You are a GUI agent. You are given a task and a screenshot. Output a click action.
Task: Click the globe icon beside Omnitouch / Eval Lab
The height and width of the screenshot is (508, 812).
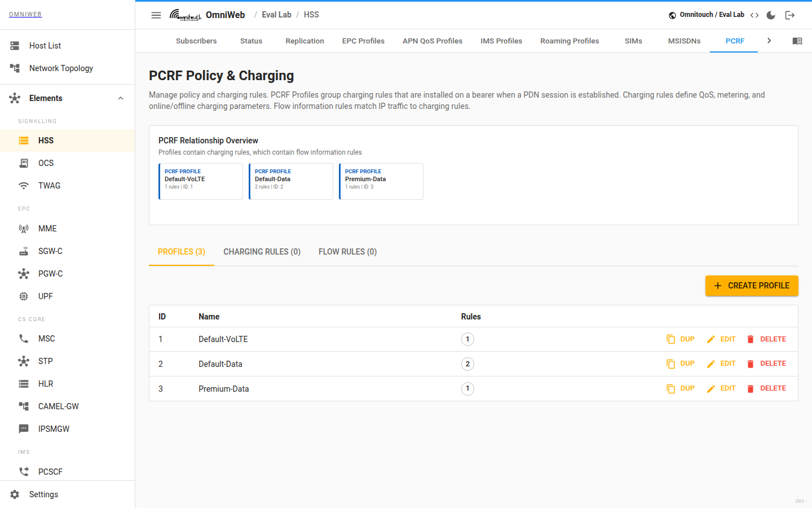(672, 15)
